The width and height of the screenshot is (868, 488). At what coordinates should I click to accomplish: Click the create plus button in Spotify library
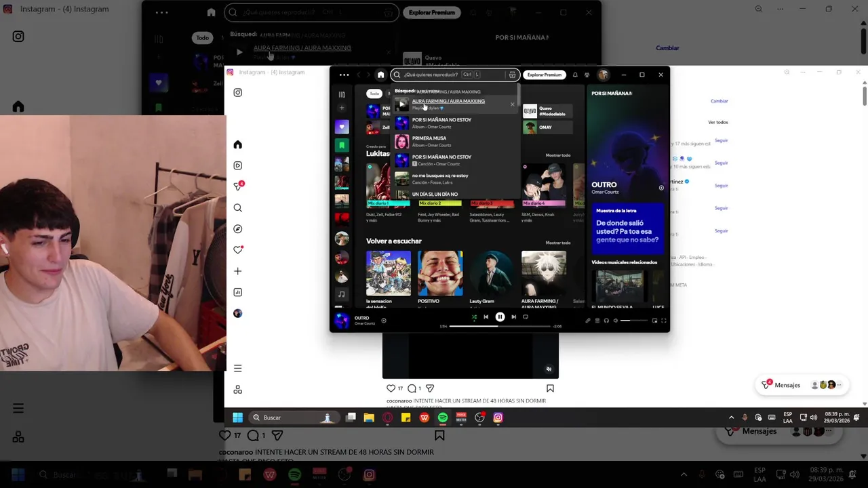342,108
